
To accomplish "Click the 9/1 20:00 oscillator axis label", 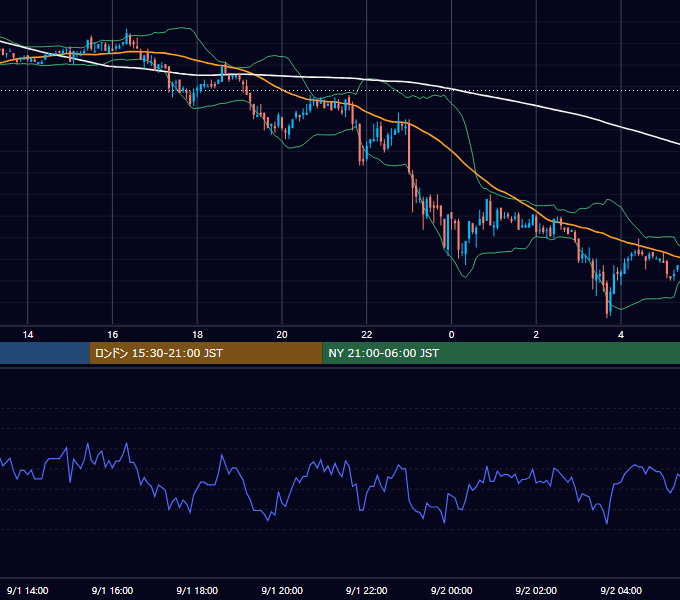I will (x=282, y=590).
